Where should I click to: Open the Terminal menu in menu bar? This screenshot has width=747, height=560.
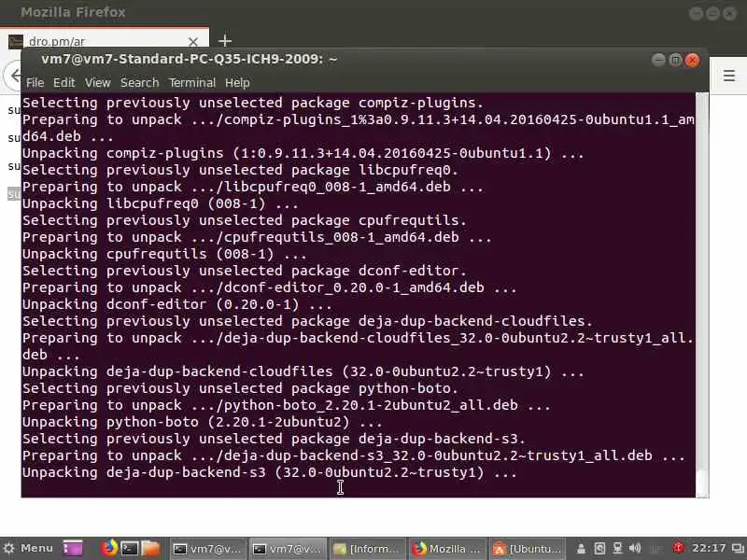click(192, 83)
